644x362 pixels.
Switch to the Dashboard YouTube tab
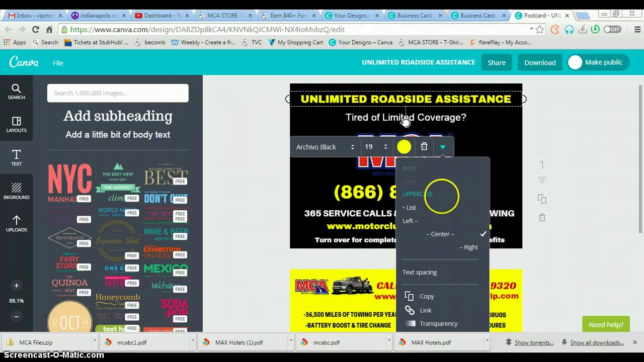pyautogui.click(x=161, y=15)
